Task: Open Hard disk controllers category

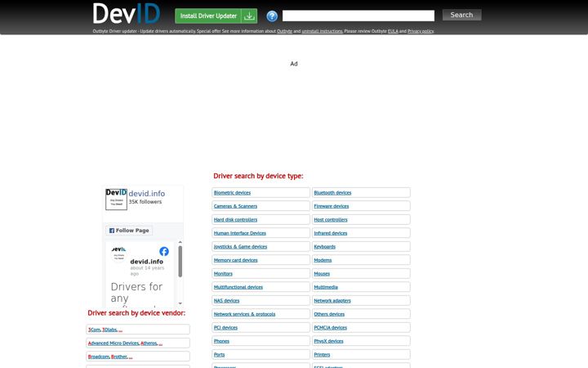Action: (x=235, y=220)
